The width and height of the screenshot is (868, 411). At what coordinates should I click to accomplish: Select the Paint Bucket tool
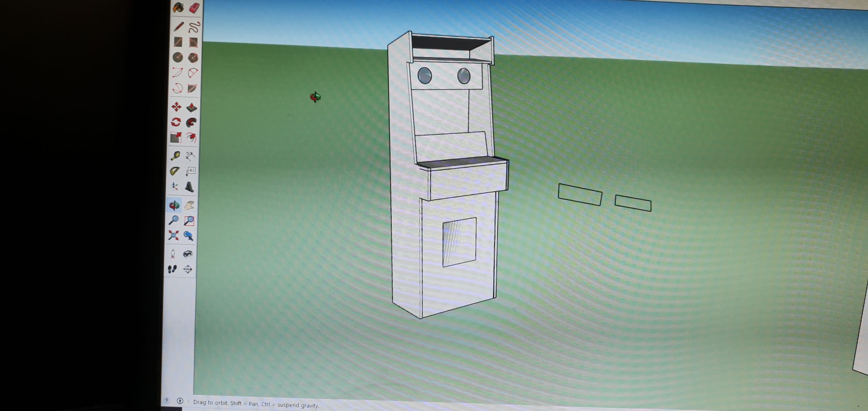tap(178, 7)
